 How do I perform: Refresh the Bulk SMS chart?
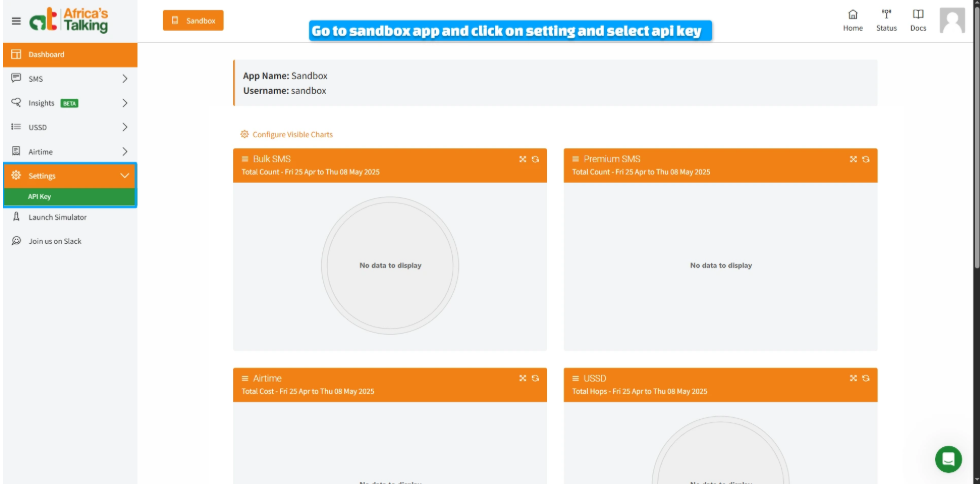point(536,159)
